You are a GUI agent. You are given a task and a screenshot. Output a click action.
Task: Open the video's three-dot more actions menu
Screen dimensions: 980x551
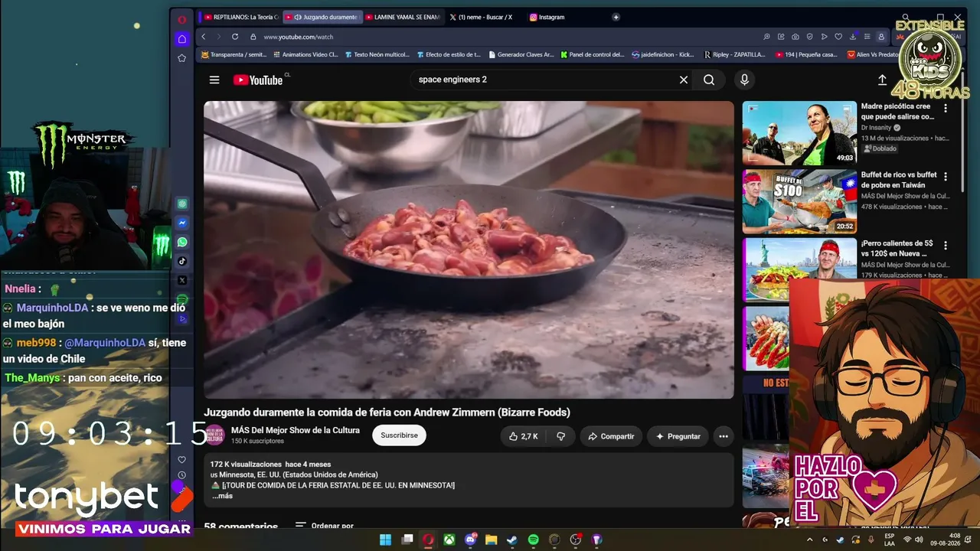[x=724, y=436]
